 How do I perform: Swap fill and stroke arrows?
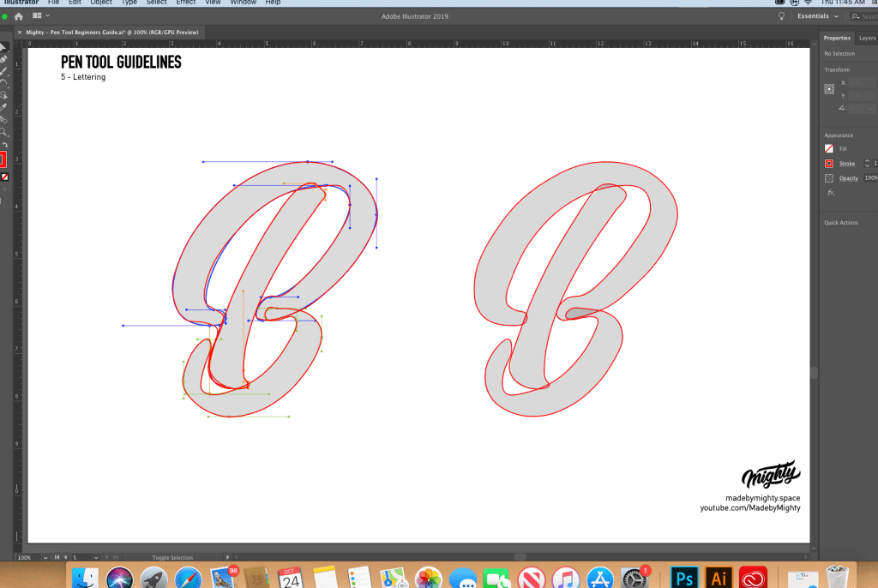tap(5, 145)
